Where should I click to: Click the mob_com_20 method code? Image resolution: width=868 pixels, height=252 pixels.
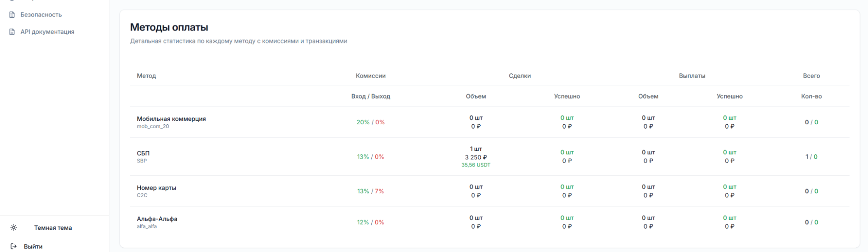pyautogui.click(x=153, y=126)
